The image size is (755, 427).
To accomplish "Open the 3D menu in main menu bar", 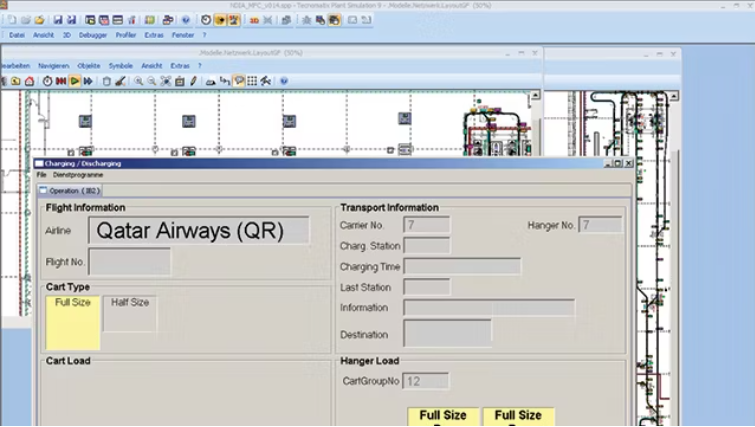I will coord(66,35).
